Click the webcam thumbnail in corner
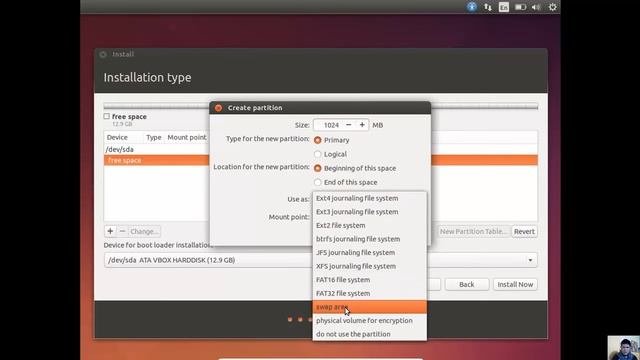Image resolution: width=640 pixels, height=360 pixels. 623,348
